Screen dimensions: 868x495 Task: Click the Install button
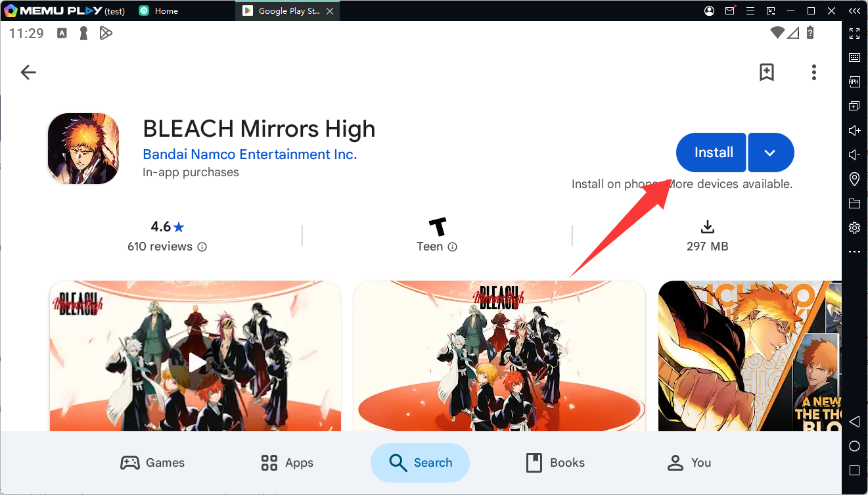tap(711, 153)
